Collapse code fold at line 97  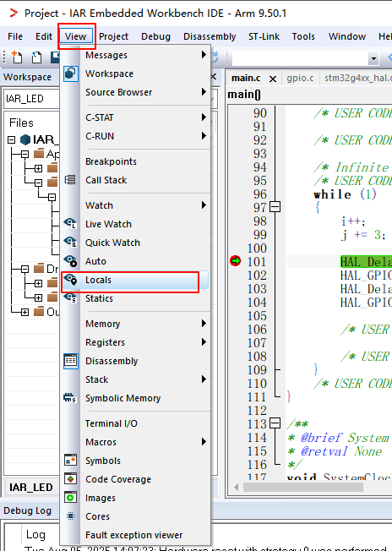click(275, 207)
